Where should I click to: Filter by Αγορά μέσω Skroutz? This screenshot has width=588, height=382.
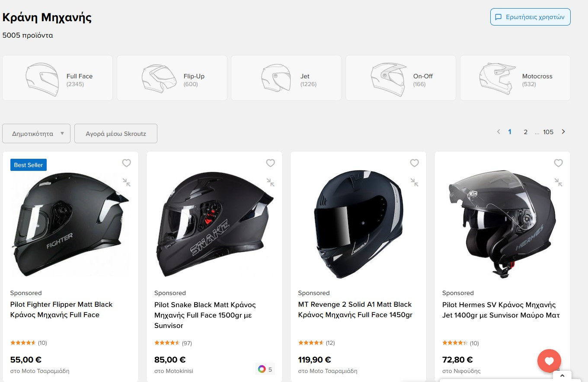116,134
